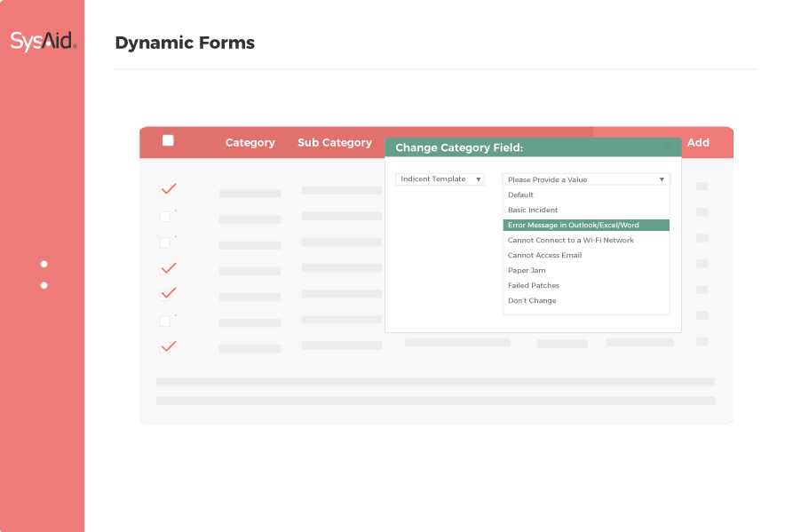The height and width of the screenshot is (532, 801).
Task: Click the Sub Category column header
Action: click(x=335, y=143)
